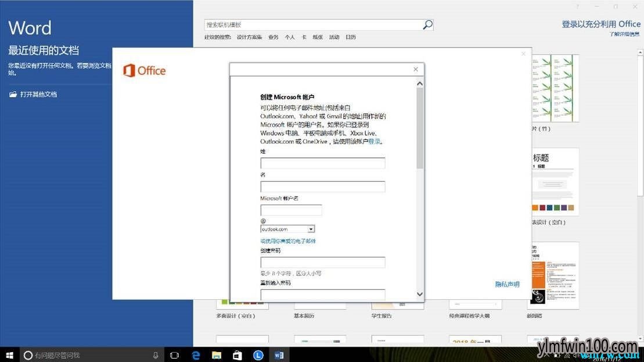Screen dimensions: 644x362
Task: Click the 创建密码 password field
Action: [323, 262]
